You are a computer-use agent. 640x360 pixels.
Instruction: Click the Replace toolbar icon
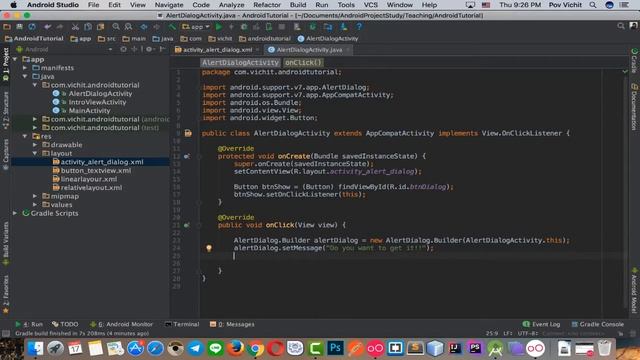[129, 27]
